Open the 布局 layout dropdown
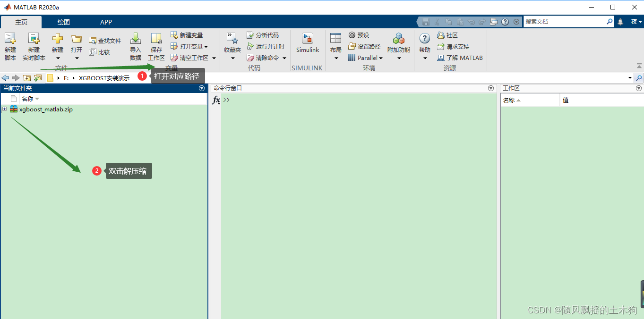Image resolution: width=644 pixels, height=319 pixels. pos(336,58)
